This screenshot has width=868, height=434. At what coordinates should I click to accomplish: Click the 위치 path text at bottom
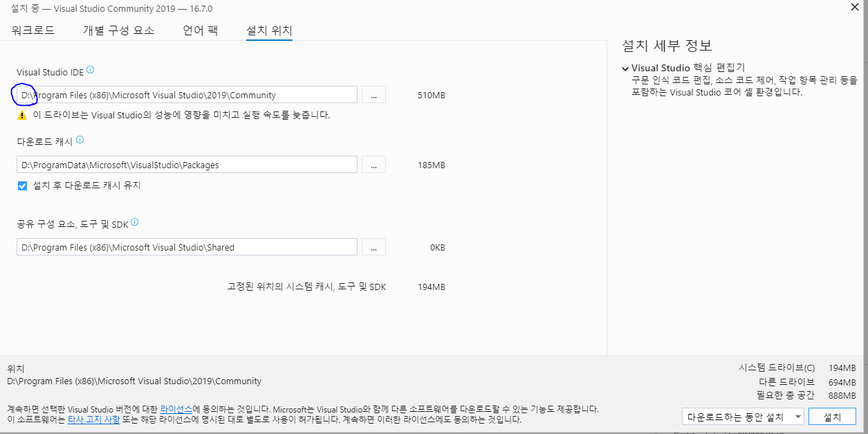[x=134, y=381]
